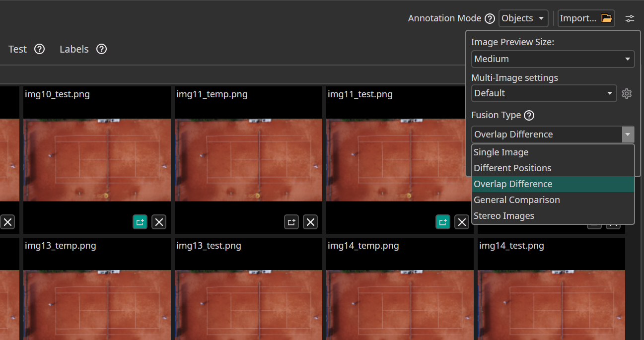The width and height of the screenshot is (644, 340).
Task: Toggle the add-image icon under img11_temp.png
Action: [x=291, y=222]
